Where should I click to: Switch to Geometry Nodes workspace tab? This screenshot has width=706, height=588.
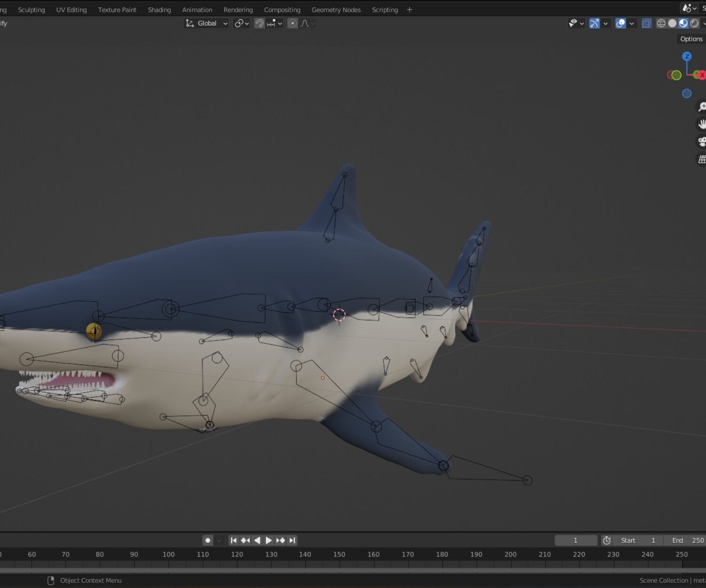pos(336,9)
